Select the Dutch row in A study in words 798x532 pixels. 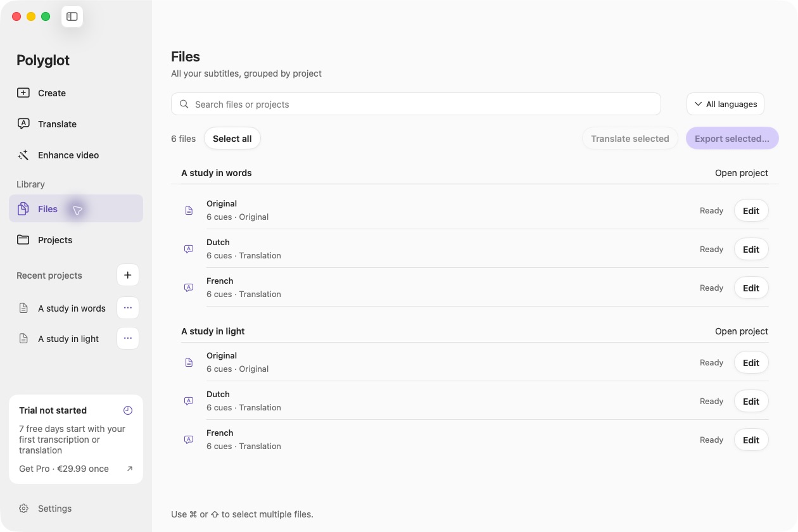[475, 249]
